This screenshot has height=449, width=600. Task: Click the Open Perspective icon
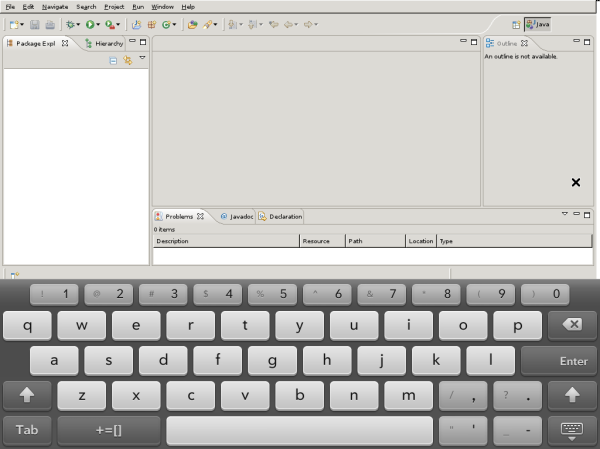[x=516, y=25]
